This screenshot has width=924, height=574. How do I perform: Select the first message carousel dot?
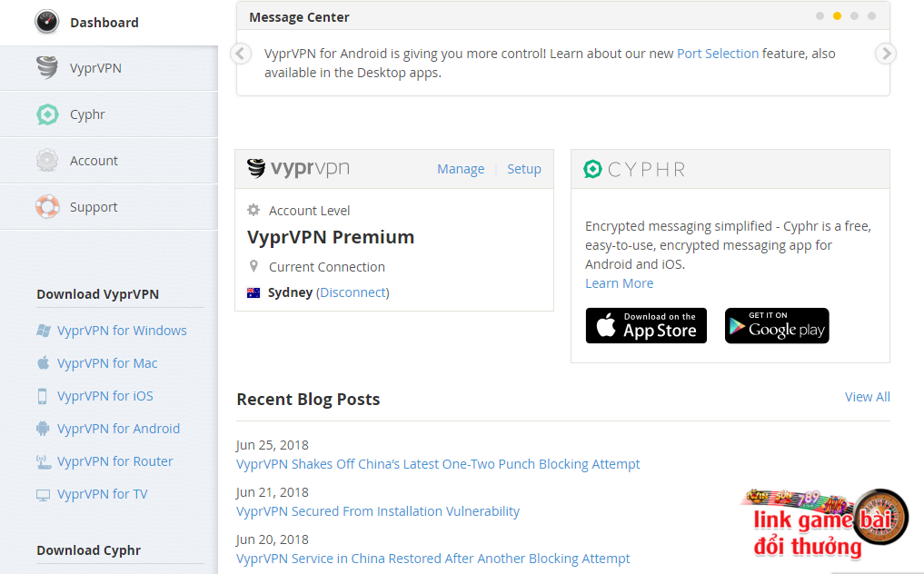coord(820,16)
